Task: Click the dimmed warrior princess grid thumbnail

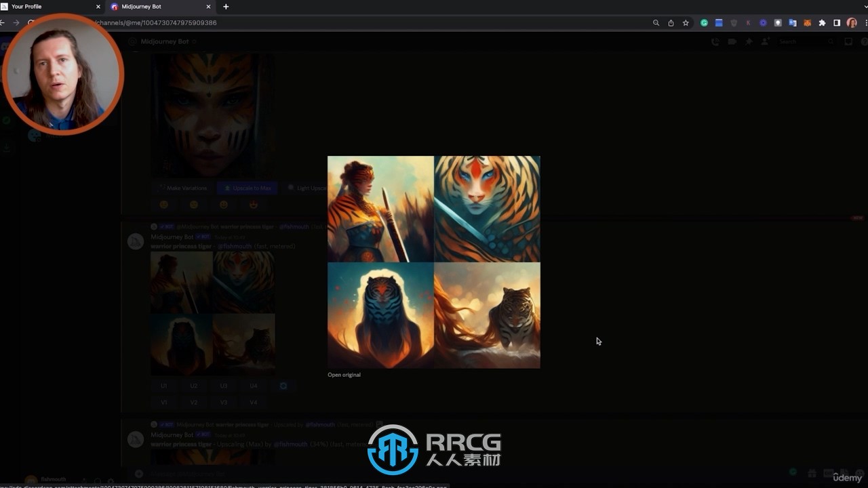Action: [x=213, y=312]
